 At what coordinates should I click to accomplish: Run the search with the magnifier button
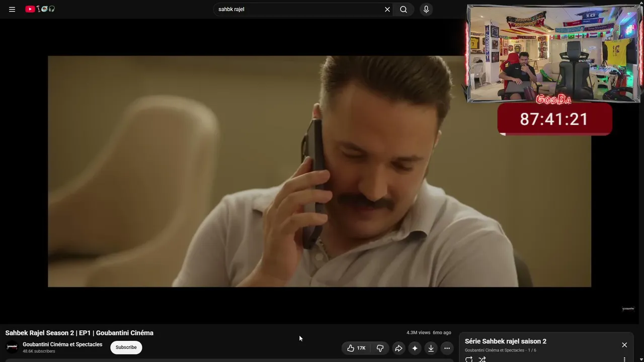click(x=404, y=9)
